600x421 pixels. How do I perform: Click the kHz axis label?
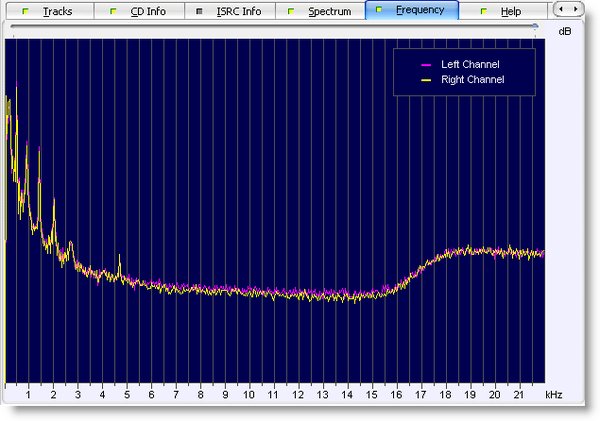pos(554,395)
